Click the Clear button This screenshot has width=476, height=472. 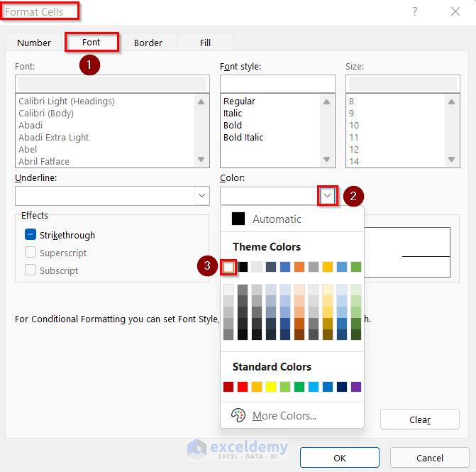coord(420,419)
